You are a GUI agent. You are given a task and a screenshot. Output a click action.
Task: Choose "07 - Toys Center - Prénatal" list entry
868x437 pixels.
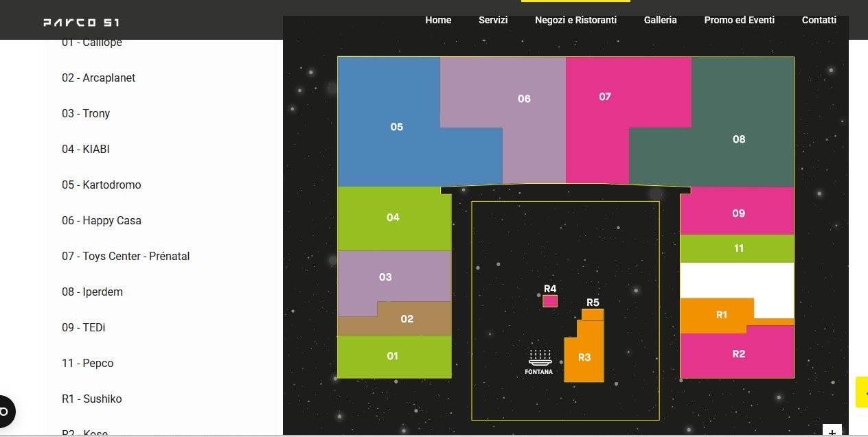126,256
